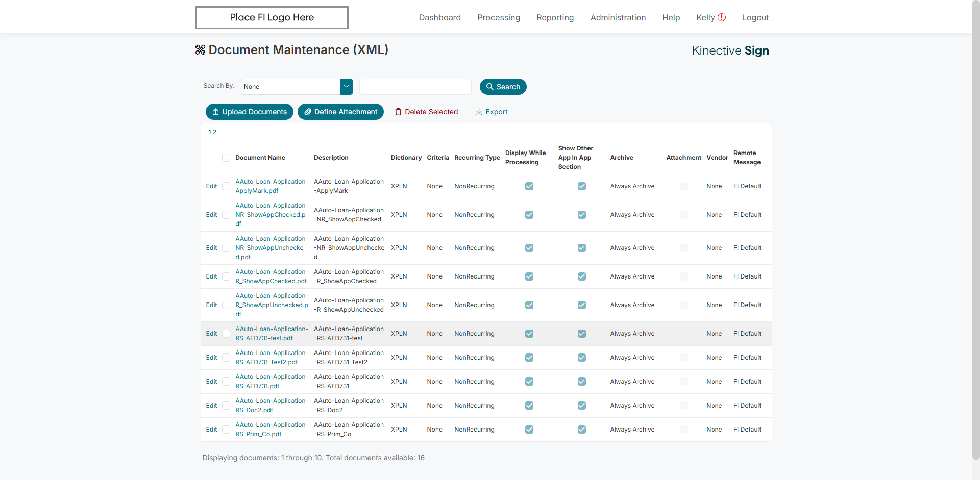
Task: Select checkbox for AAuto-Loan-Application-ApplyMark.pdf row
Action: pos(226,186)
